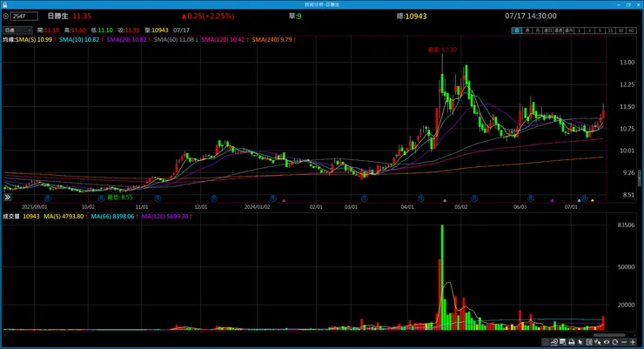The height and width of the screenshot is (349, 644).
Task: Click the blue circle marker near the 05/02 date
Action: click(x=474, y=198)
